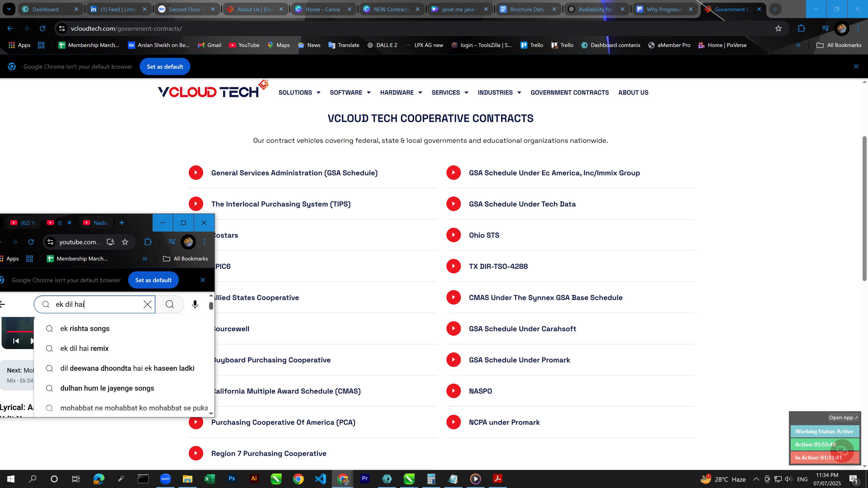
Task: Open Windows Start menu
Action: [x=11, y=479]
